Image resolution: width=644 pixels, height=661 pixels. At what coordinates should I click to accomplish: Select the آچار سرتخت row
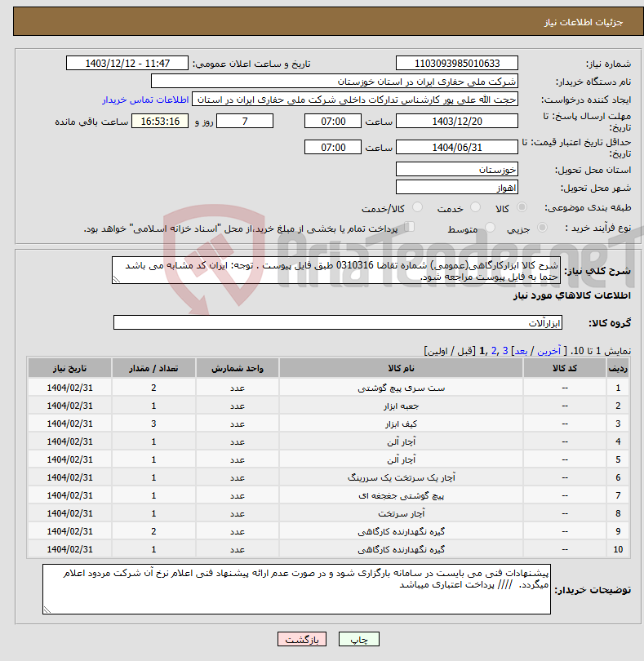328,513
